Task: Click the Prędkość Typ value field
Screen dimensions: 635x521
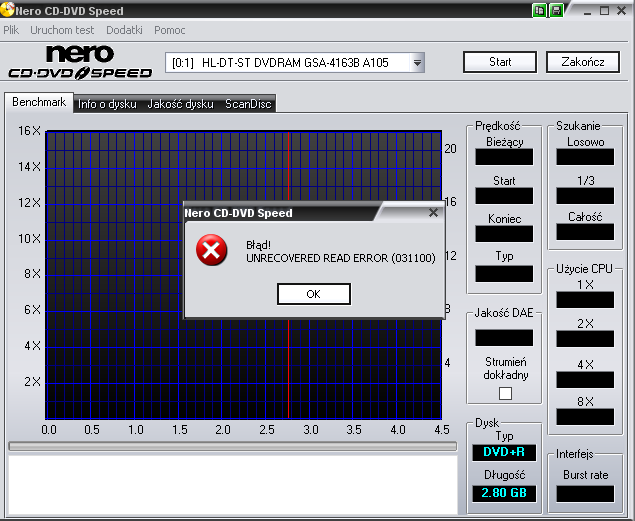Action: [504, 274]
